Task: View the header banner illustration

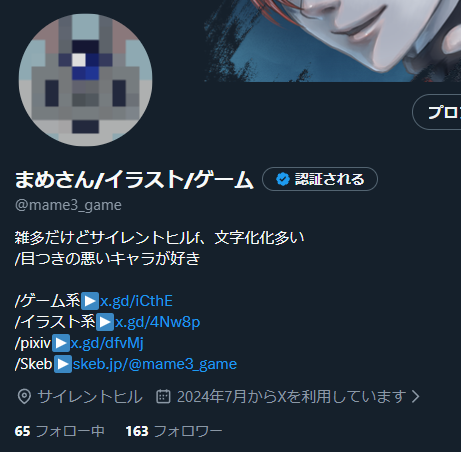Action: pos(332,41)
